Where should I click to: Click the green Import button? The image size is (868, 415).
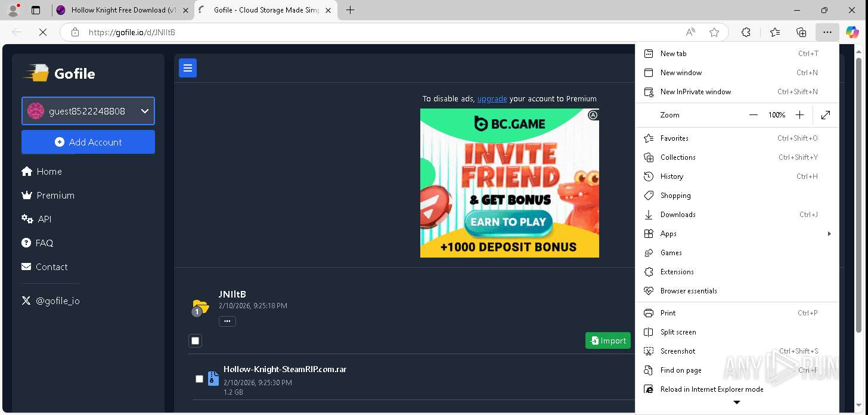[607, 340]
